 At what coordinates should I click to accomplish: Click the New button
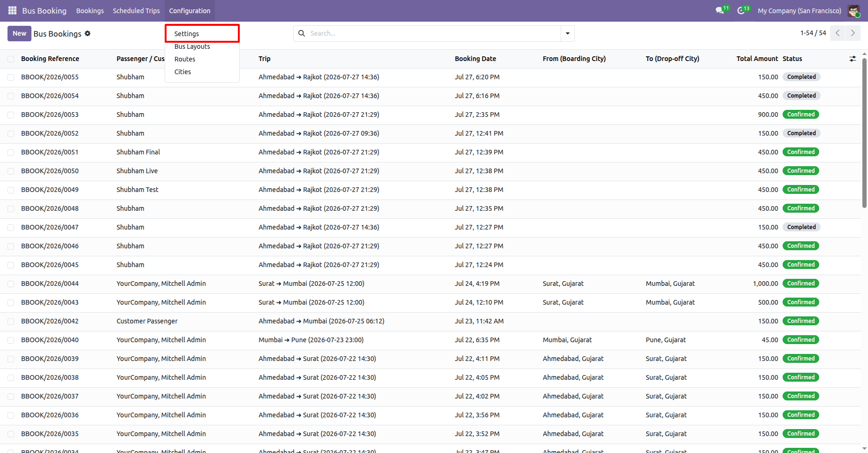tap(19, 33)
